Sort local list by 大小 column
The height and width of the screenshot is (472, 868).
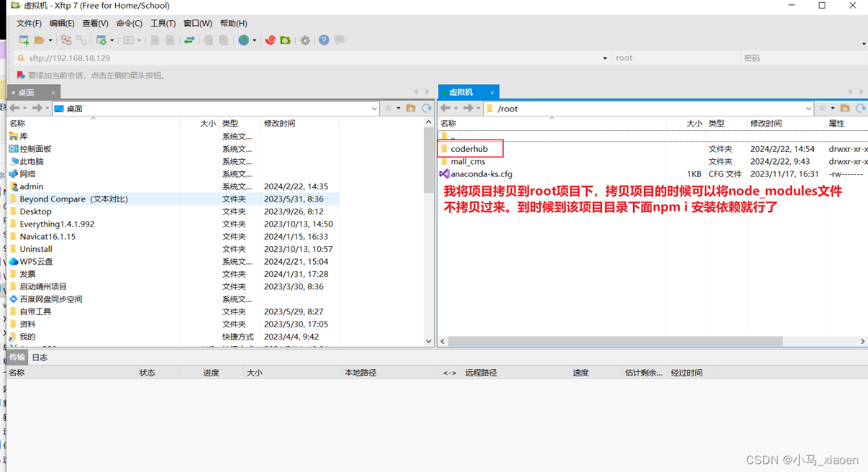point(199,123)
